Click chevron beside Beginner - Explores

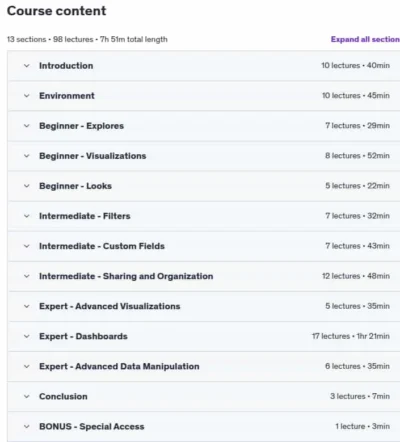[x=27, y=126]
